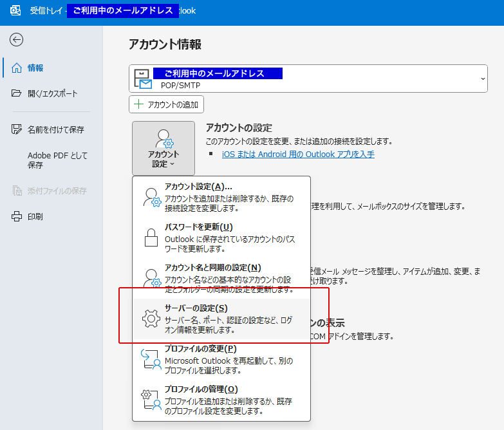The image size is (504, 430).
Task: Select アカウント名と同期の設定(N) menu item
Action: point(212,268)
